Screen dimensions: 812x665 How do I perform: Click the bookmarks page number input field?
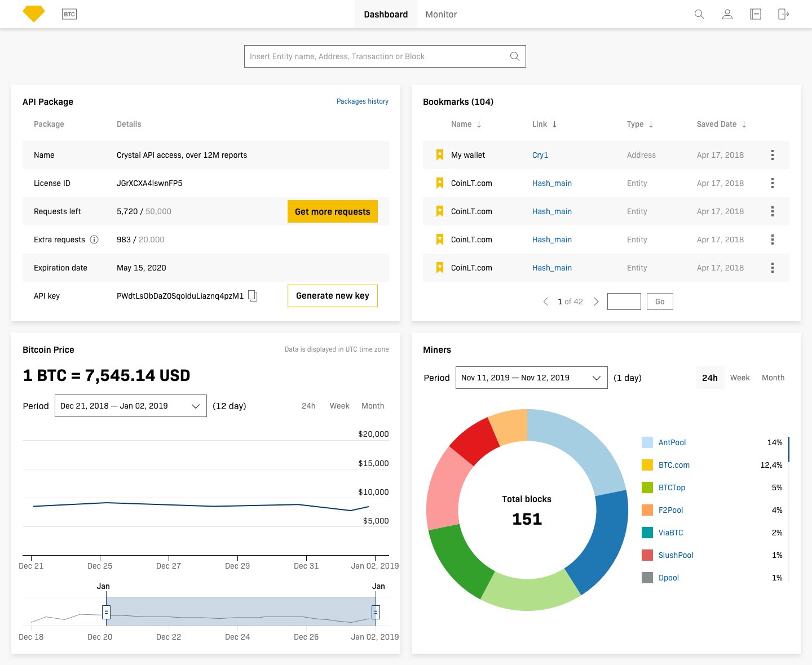[x=624, y=302]
